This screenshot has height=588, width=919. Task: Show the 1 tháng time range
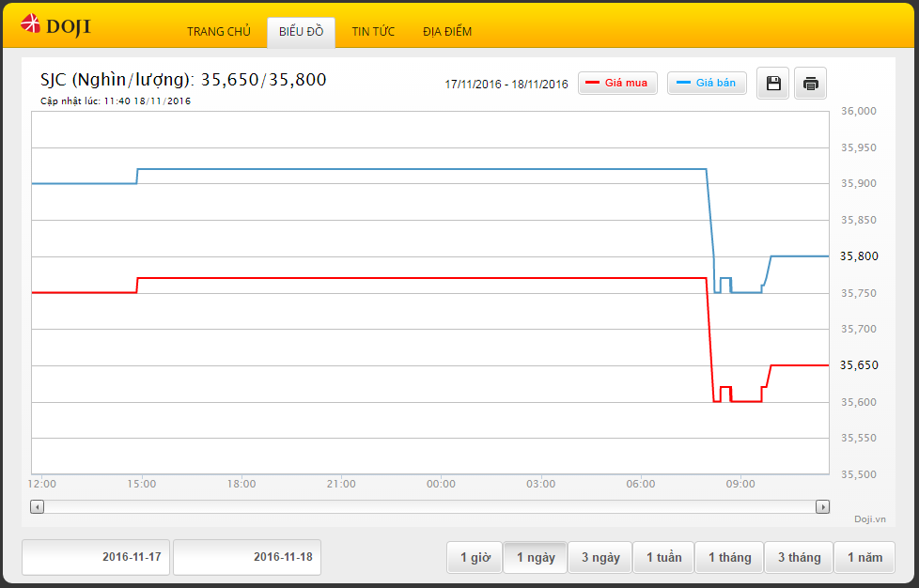tap(730, 557)
